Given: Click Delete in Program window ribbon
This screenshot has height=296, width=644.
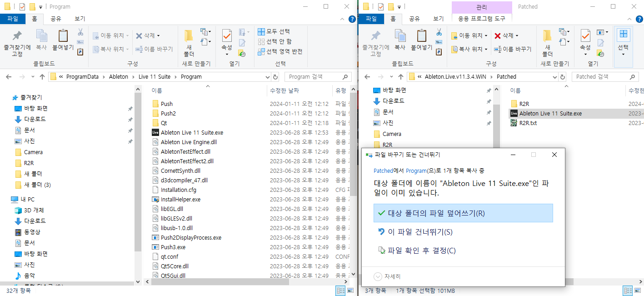Looking at the screenshot, I should click(x=148, y=35).
